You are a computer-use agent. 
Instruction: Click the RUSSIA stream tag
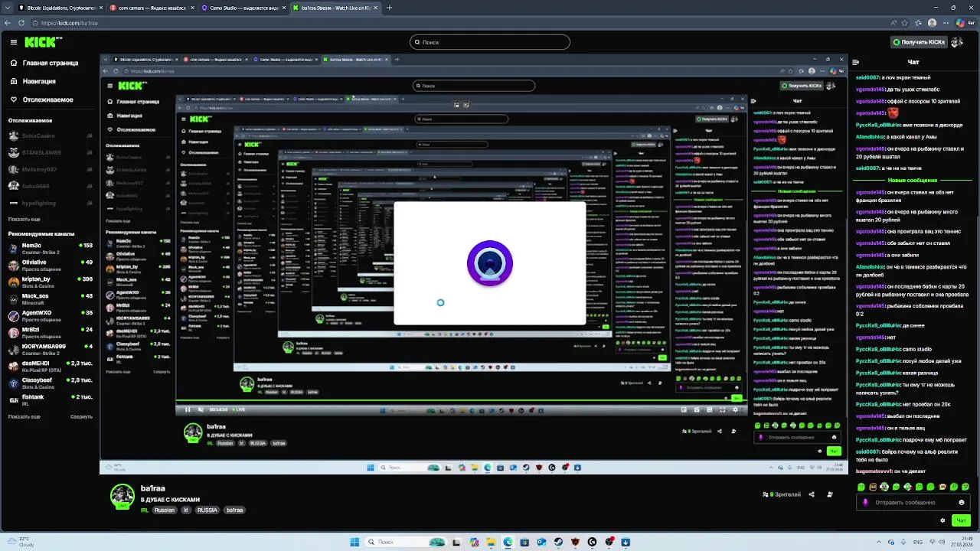pos(207,510)
